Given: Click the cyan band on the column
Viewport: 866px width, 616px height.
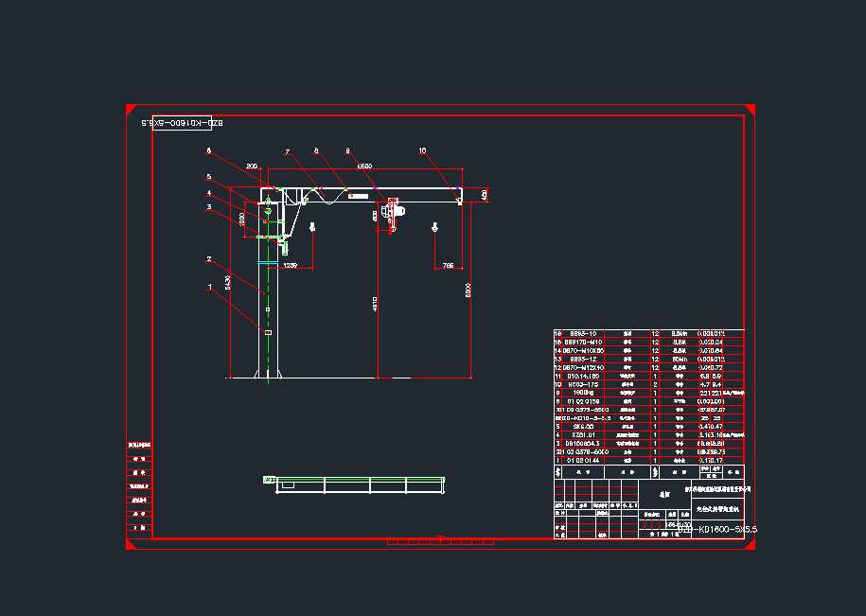Looking at the screenshot, I should [x=267, y=262].
